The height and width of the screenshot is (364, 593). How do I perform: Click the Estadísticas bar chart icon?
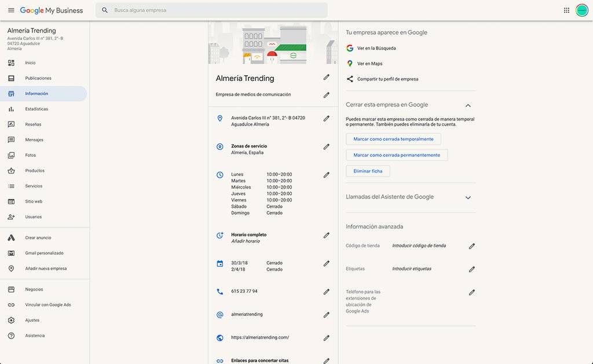click(x=12, y=109)
